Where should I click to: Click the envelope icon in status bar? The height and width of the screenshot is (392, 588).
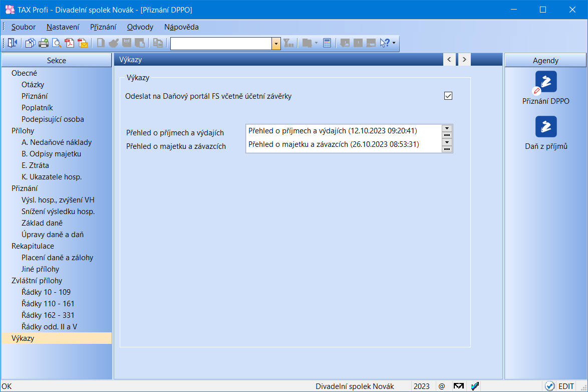click(x=459, y=386)
